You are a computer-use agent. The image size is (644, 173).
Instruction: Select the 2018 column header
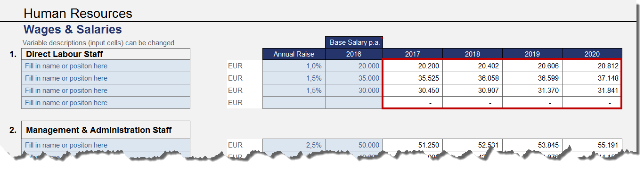pos(473,54)
